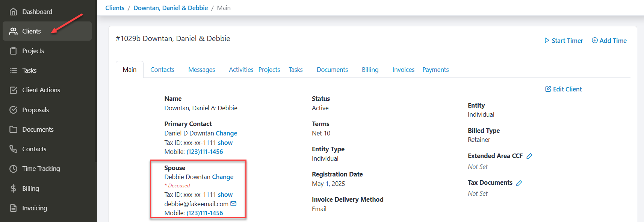Edit Extended Area CCF pencil icon
Screen dimensions: 644x222
[x=529, y=156]
